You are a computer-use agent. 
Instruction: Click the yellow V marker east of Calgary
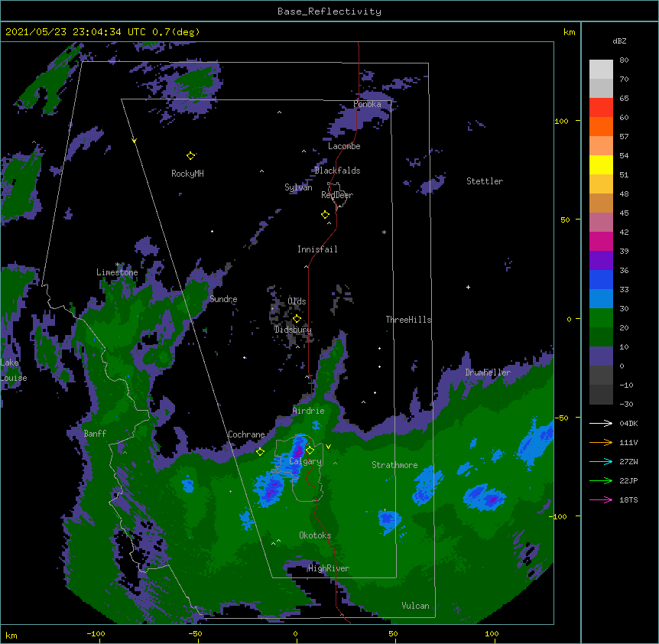coord(328,447)
